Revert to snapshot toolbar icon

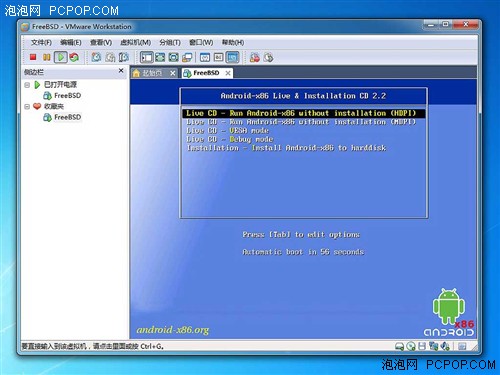[x=110, y=57]
